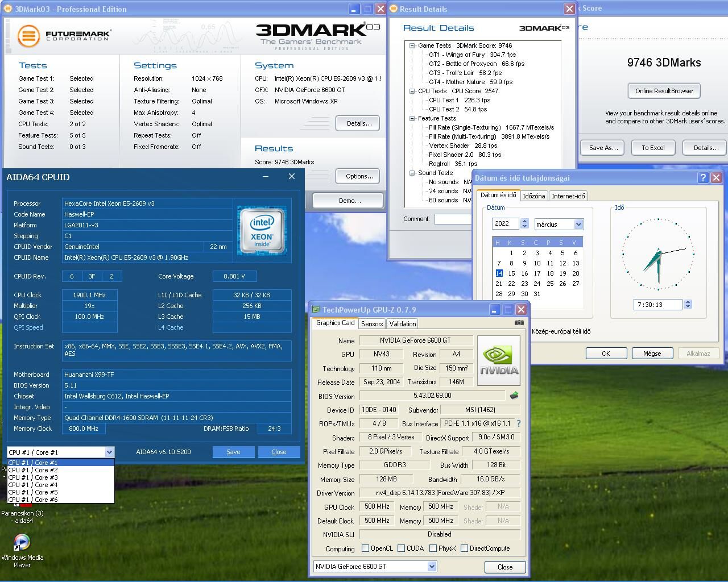Collapse the Game Tests tree node
Screen dimensions: 728x582
coord(412,45)
